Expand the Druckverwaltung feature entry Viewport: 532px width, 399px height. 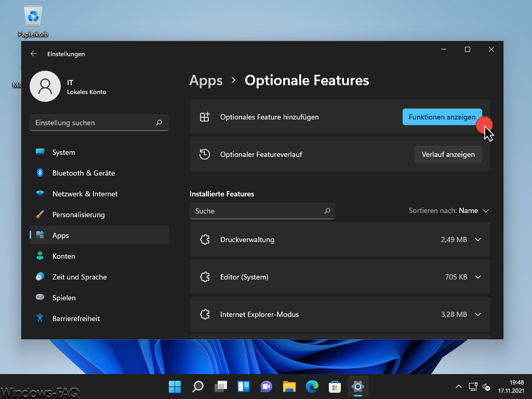(477, 240)
